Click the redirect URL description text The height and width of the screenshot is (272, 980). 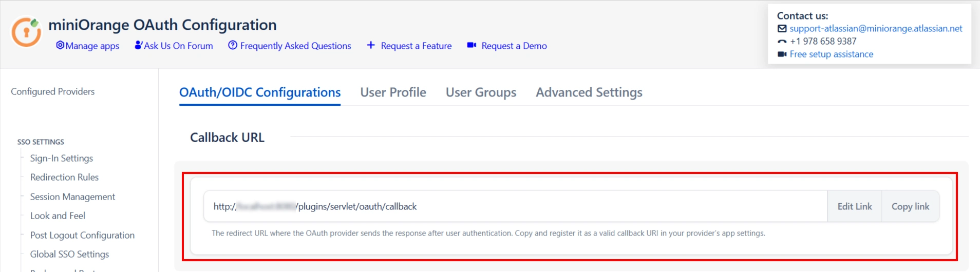coord(488,233)
